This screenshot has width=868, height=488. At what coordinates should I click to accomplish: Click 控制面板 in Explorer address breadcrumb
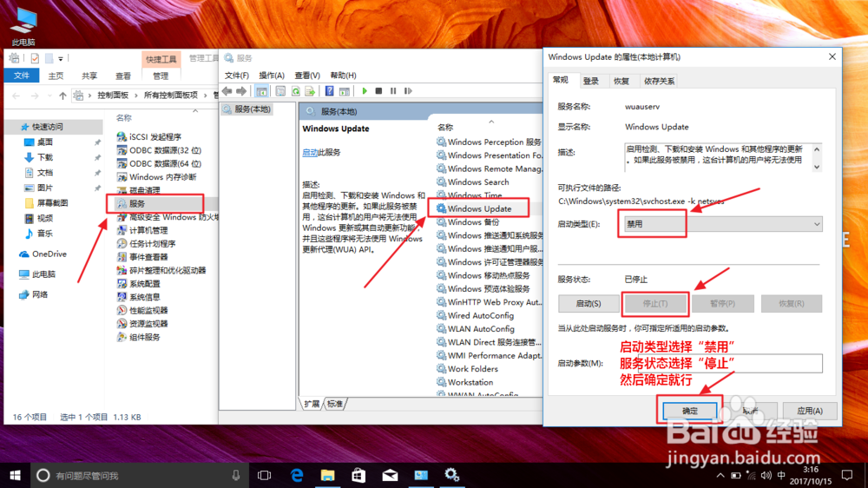(113, 96)
